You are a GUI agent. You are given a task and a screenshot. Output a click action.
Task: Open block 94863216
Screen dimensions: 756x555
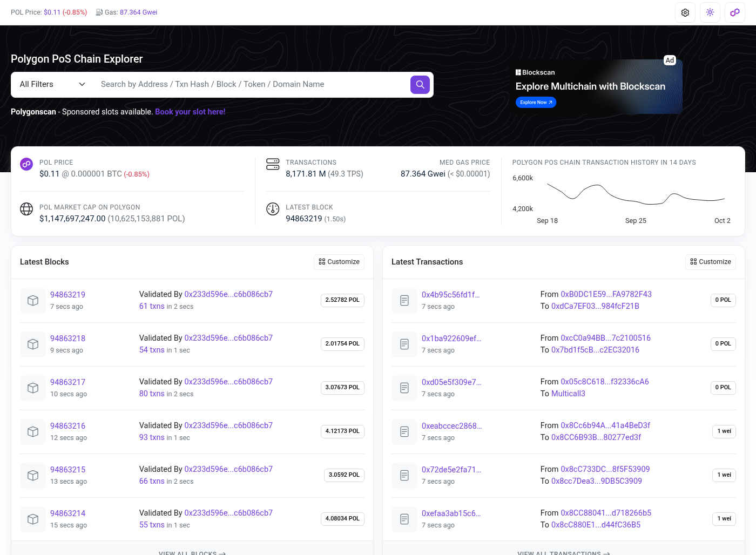67,426
